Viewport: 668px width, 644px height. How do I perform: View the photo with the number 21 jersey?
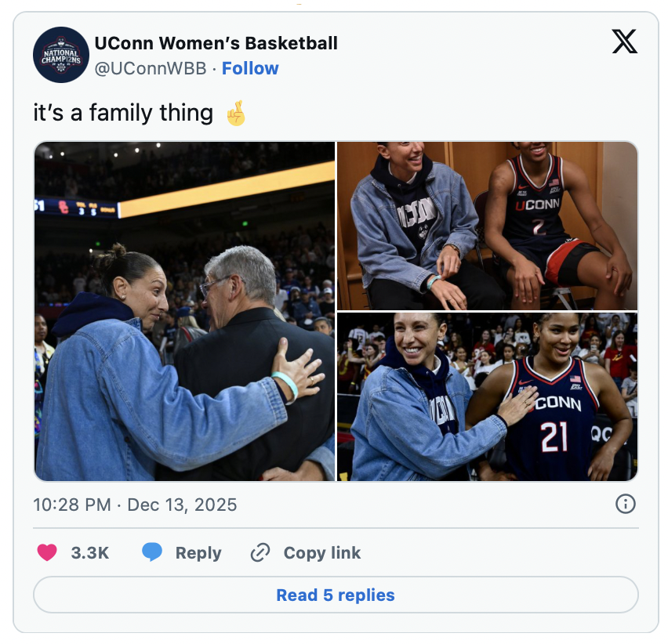click(487, 396)
